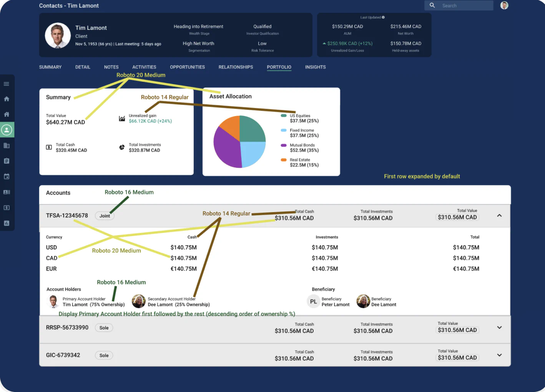This screenshot has width=545, height=392.
Task: Open the hamburger menu in the sidebar
Action: (x=7, y=84)
